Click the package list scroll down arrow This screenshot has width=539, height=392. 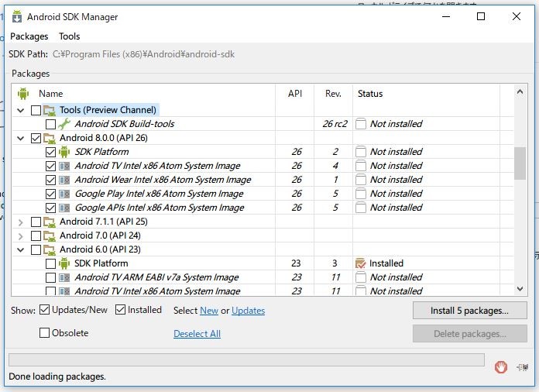(520, 289)
